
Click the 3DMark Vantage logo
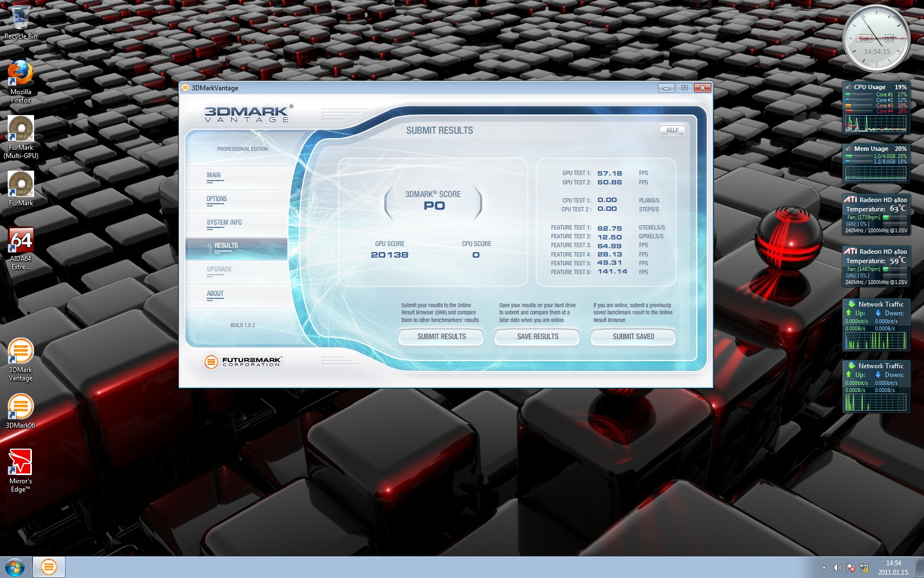point(248,113)
